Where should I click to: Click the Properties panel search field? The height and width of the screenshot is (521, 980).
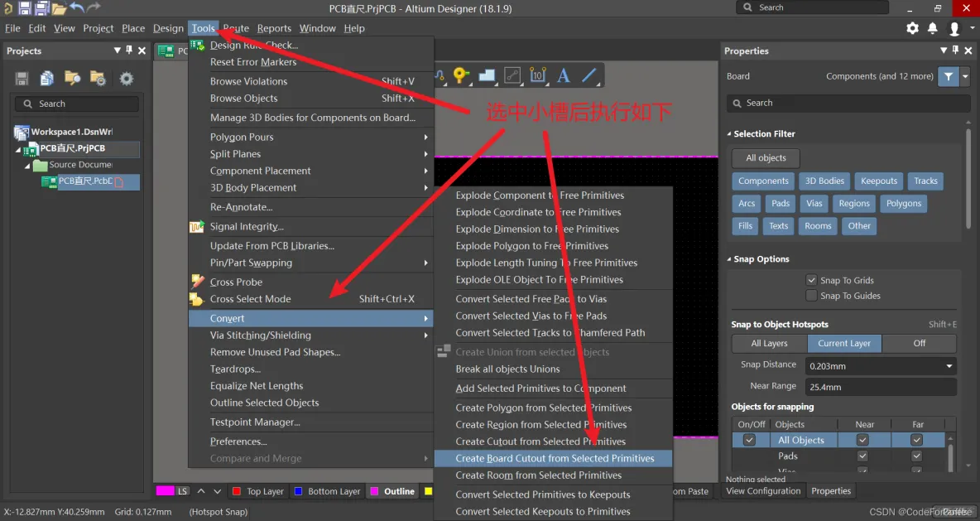click(848, 104)
